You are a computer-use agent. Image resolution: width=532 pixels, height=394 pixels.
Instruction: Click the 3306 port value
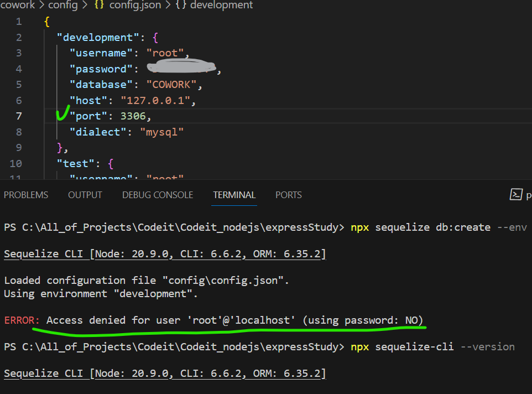(x=133, y=116)
